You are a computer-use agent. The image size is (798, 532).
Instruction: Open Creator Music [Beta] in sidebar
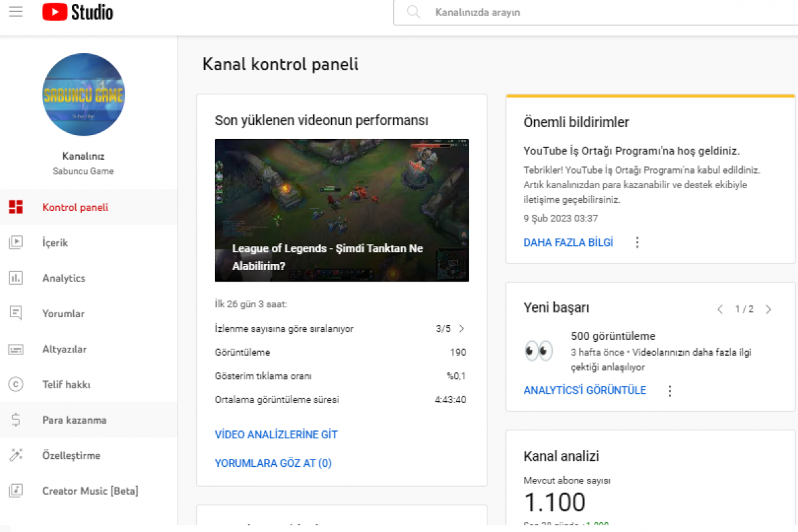[x=88, y=491]
